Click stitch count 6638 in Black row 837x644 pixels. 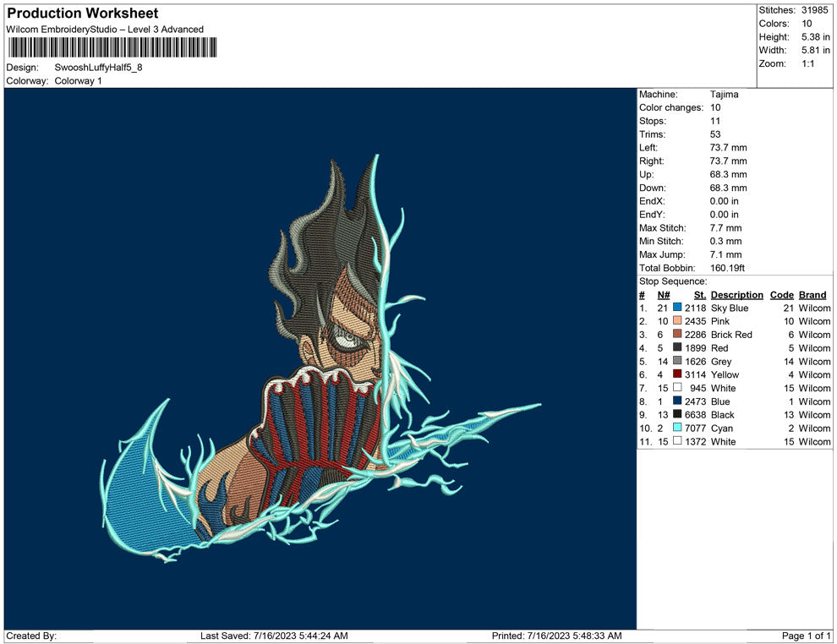[x=695, y=415]
